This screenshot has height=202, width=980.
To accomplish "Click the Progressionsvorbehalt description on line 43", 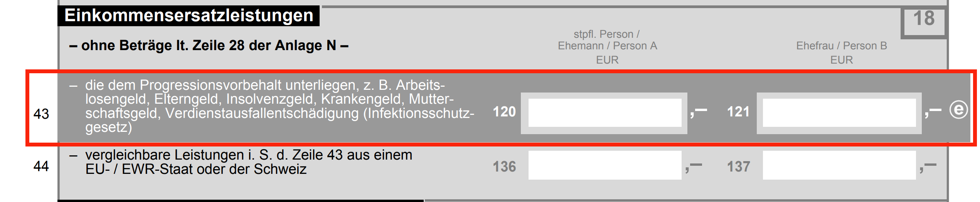I will [280, 106].
